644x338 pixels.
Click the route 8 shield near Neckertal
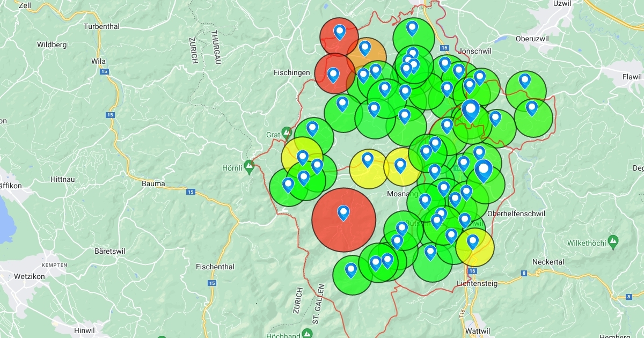tap(523, 274)
